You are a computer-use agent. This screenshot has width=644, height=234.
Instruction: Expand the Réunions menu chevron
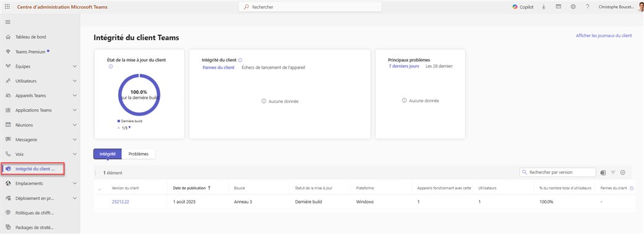click(x=75, y=125)
